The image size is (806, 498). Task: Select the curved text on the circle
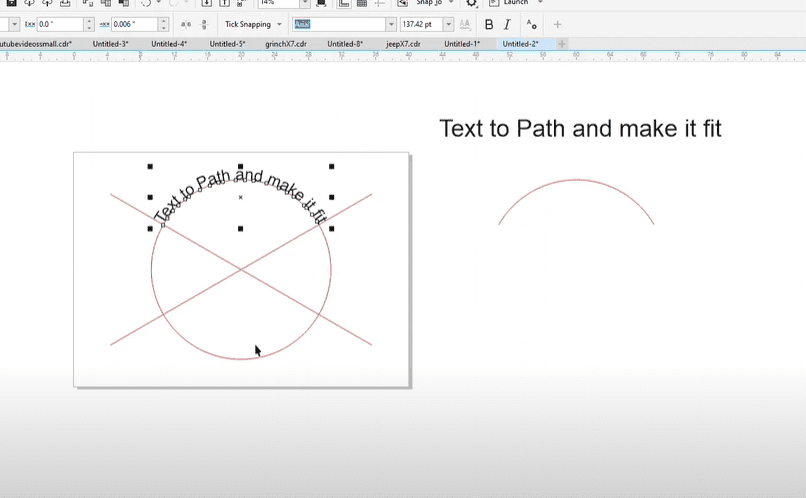(240, 188)
